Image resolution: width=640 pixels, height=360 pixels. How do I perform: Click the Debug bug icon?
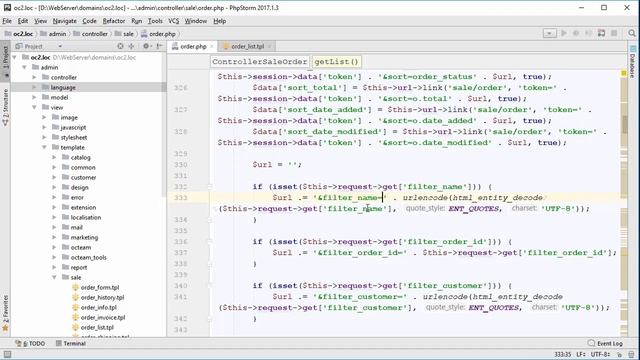[x=576, y=33]
